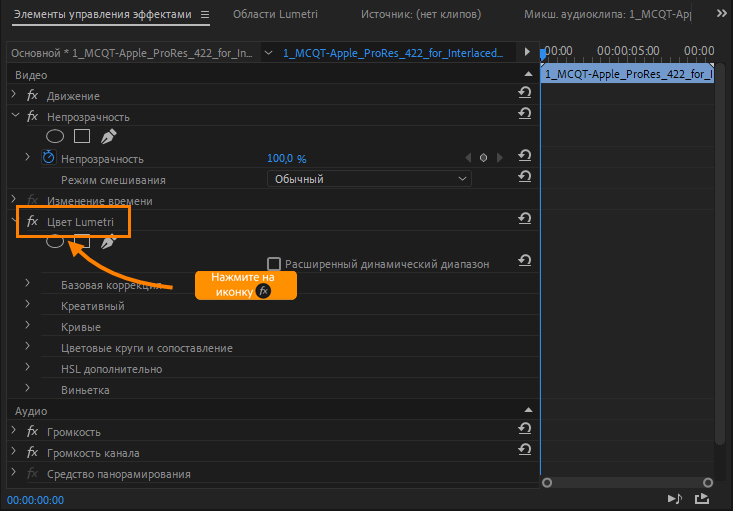Expand the Изменение времени effect
Screen dimensions: 733x511
(x=14, y=200)
